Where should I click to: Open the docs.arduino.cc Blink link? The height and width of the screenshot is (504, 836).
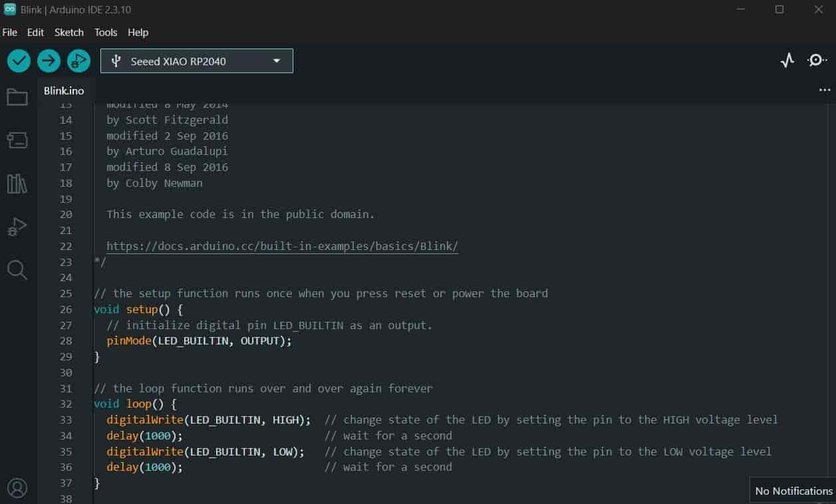282,246
